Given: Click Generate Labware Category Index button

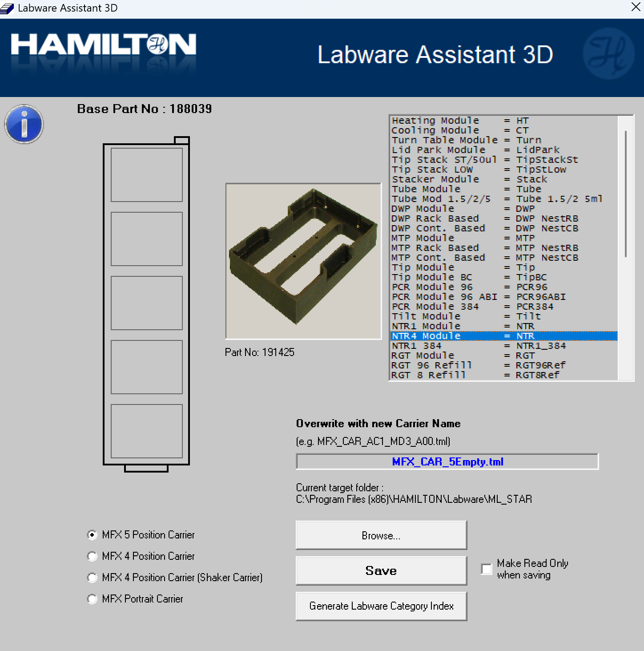Looking at the screenshot, I should point(381,606).
